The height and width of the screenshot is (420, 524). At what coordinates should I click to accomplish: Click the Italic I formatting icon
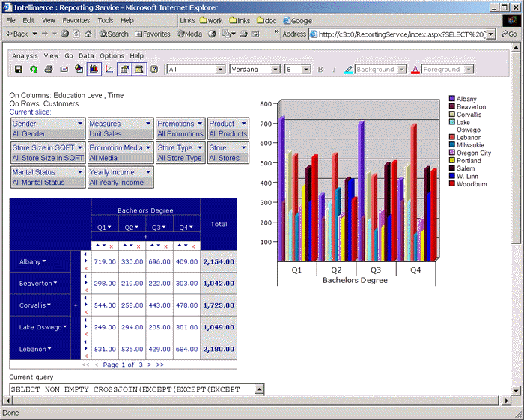(x=334, y=70)
